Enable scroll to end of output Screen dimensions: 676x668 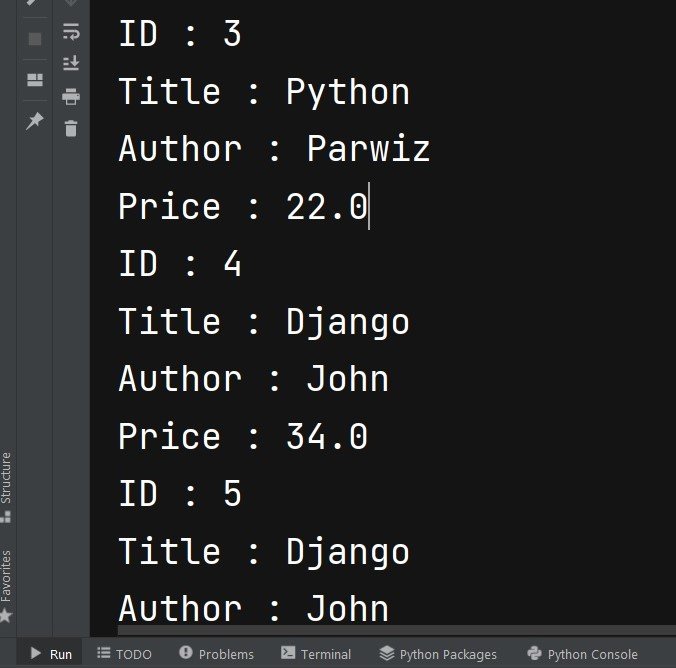click(x=71, y=63)
